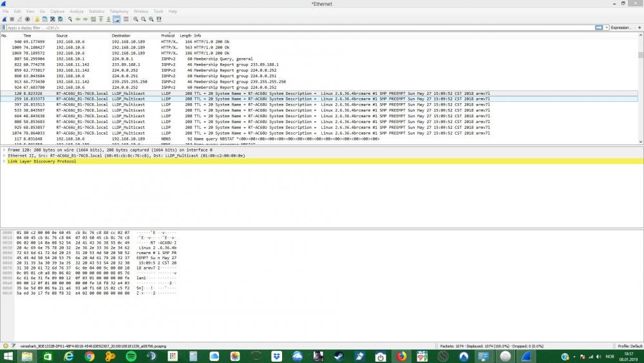Save this capture file

(x=45, y=19)
